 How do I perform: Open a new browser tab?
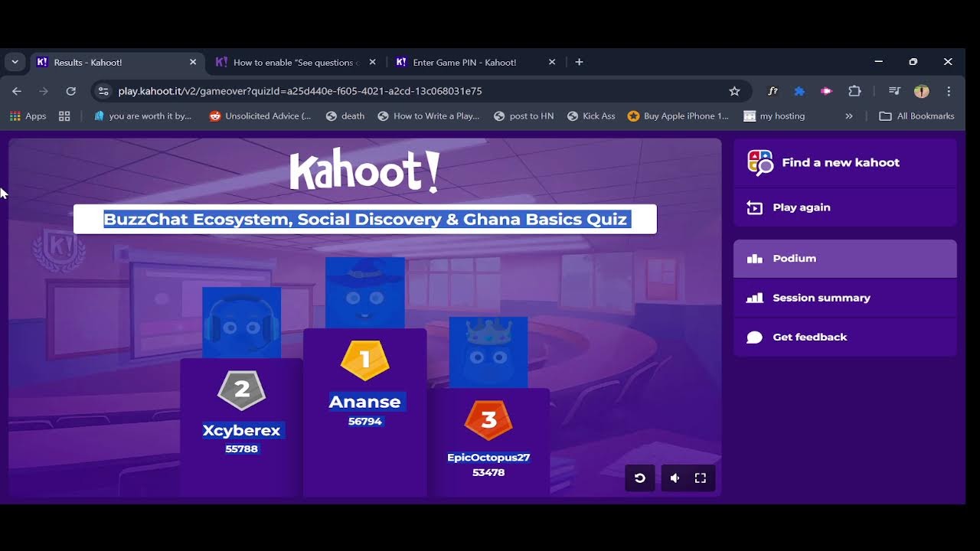579,62
